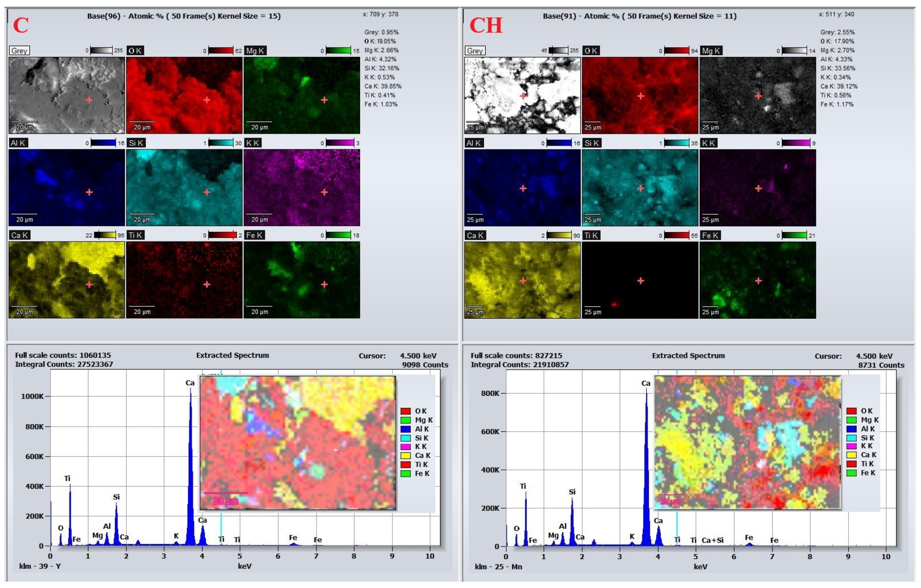This screenshot has width=921, height=588.
Task: Open the Grey map in panel C
Action: [x=67, y=95]
